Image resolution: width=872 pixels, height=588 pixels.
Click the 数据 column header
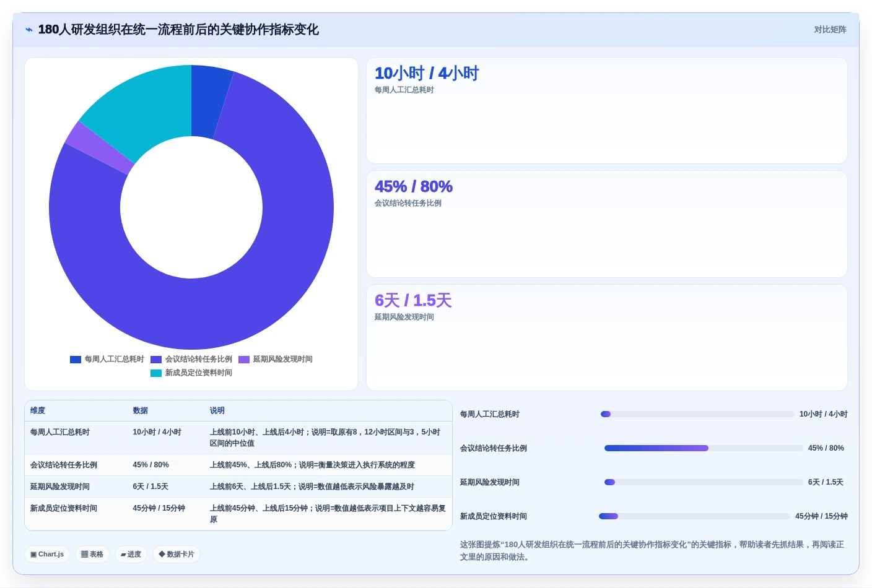point(141,411)
